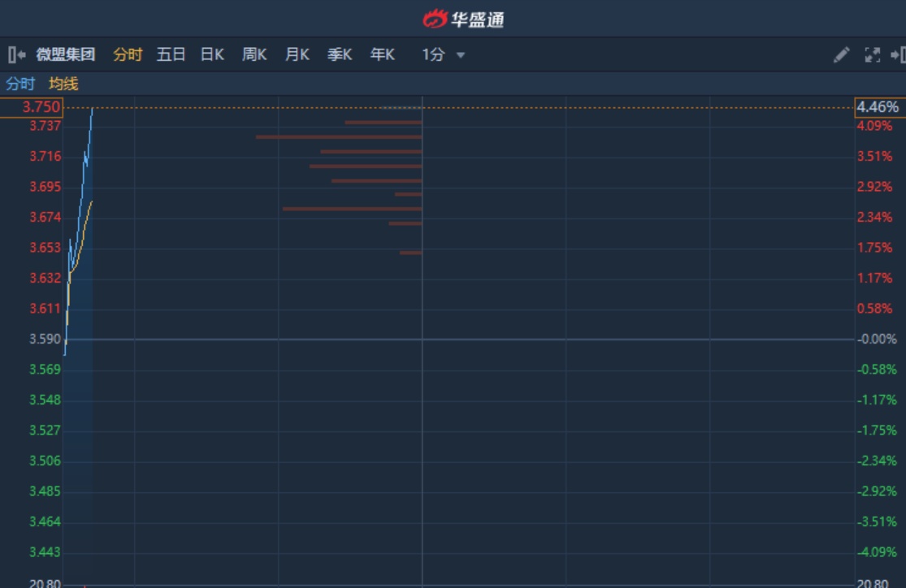Collapse the left panel with the arrow icon
This screenshot has height=588, width=906.
pos(17,55)
